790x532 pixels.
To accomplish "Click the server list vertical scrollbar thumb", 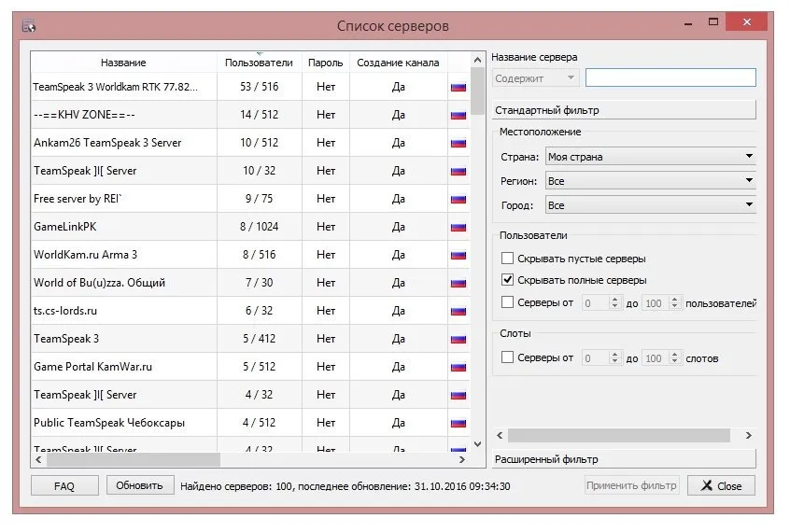I will (477, 91).
